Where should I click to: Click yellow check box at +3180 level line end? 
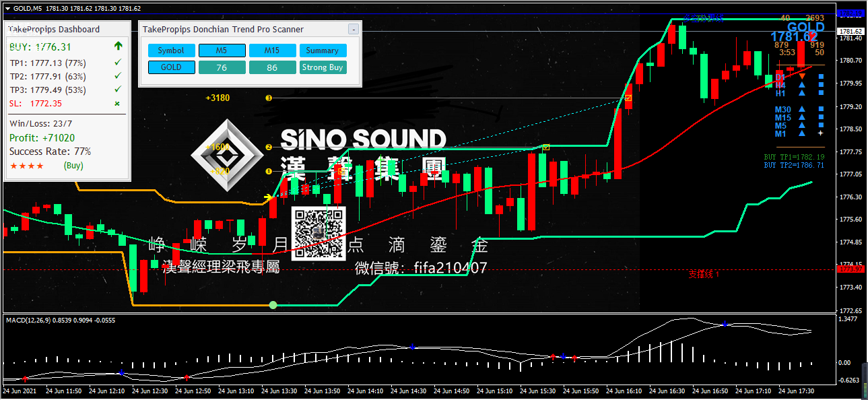coord(628,98)
